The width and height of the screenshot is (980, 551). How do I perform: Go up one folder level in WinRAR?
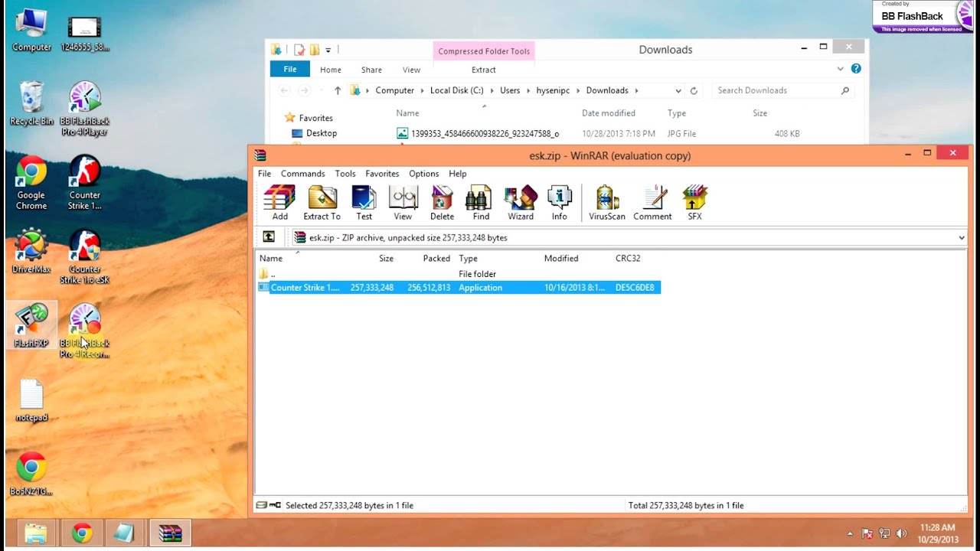point(269,237)
